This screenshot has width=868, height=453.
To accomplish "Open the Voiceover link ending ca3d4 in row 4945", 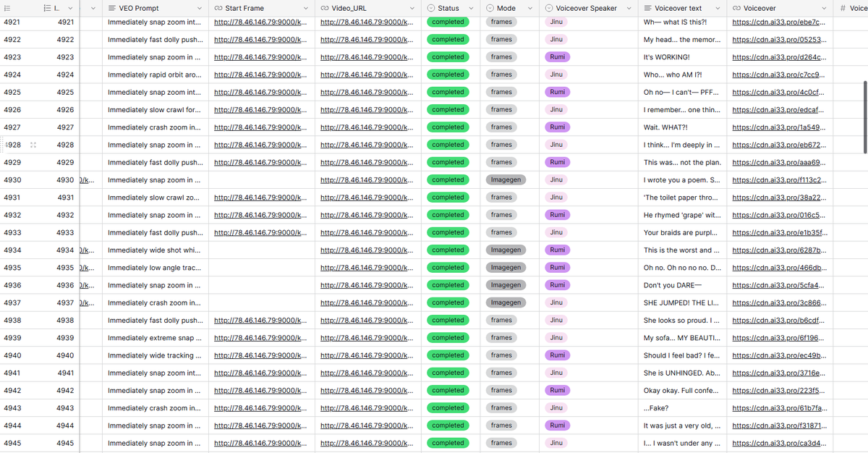I will click(778, 443).
